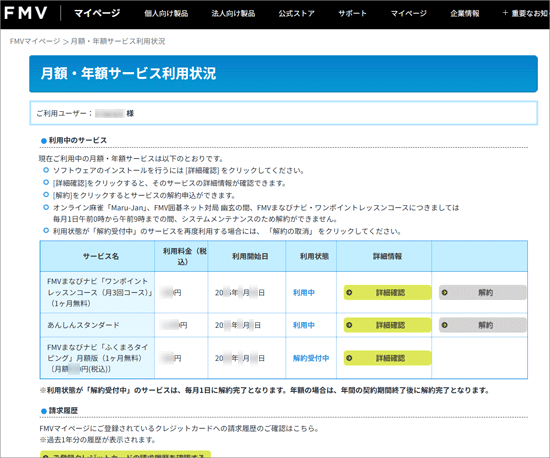Screen dimensions: 550x458
Task: Click arrow icon on あんしんスタンダード 詳細確認 button
Action: pos(349,325)
